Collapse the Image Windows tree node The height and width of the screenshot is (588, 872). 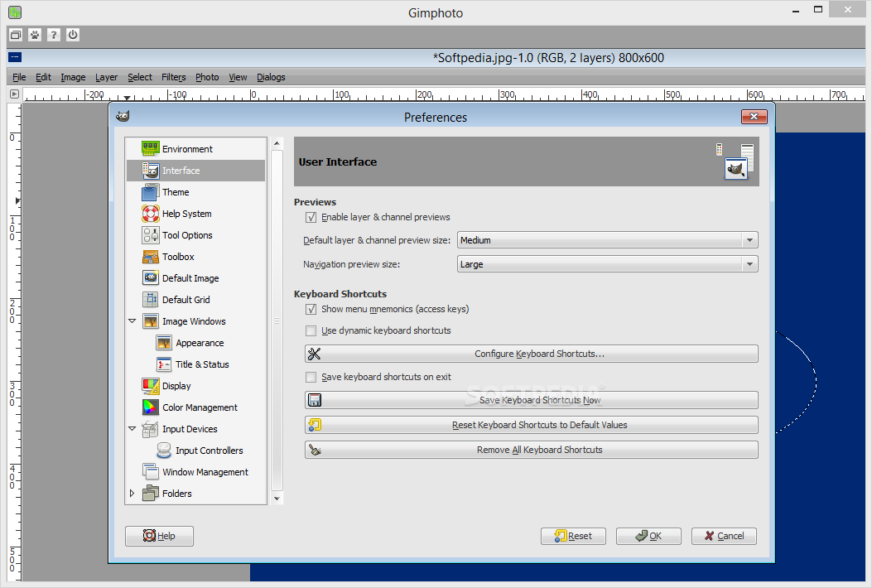132,321
